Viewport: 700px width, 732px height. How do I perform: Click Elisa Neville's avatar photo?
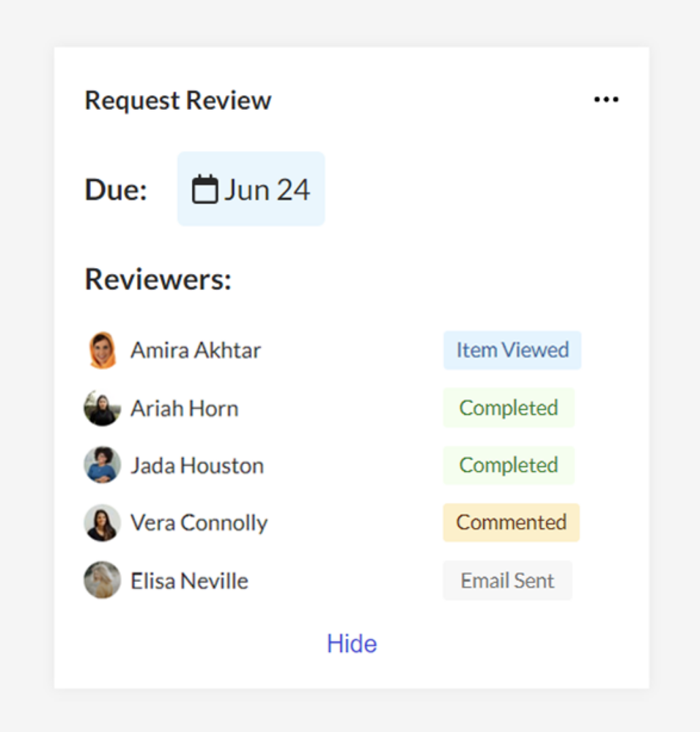pos(102,580)
